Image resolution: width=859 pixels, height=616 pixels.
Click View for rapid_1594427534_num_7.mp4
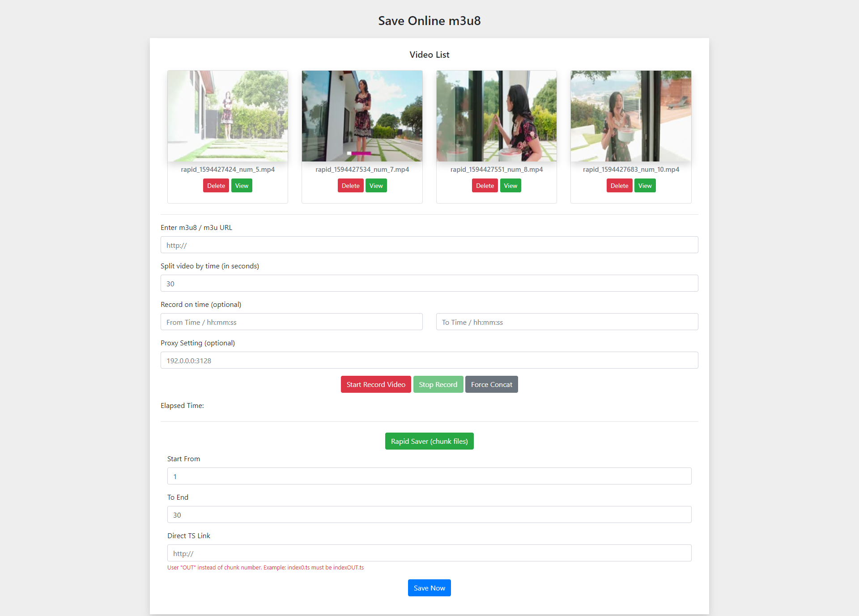(377, 185)
